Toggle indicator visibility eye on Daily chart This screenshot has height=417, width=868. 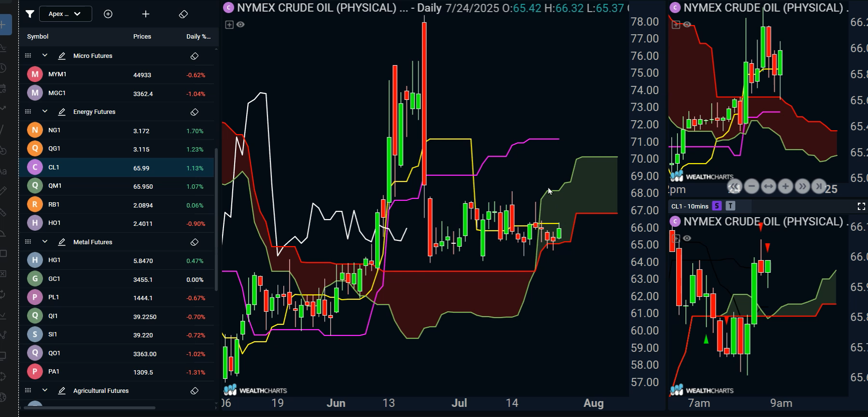pos(240,25)
